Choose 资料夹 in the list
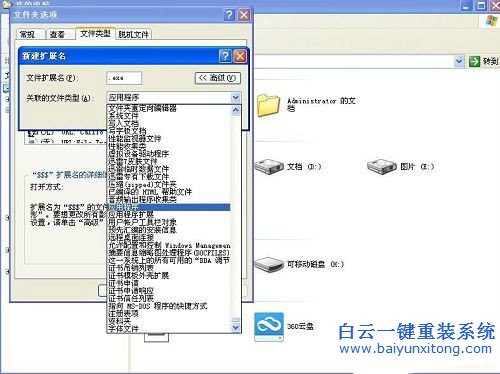Image resolution: width=500 pixels, height=374 pixels. [x=169, y=321]
